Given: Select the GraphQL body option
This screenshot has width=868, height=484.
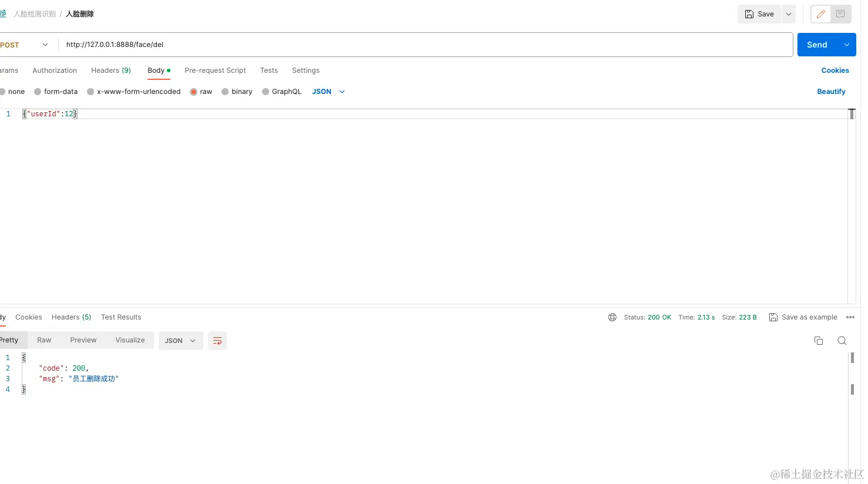Looking at the screenshot, I should pos(281,92).
